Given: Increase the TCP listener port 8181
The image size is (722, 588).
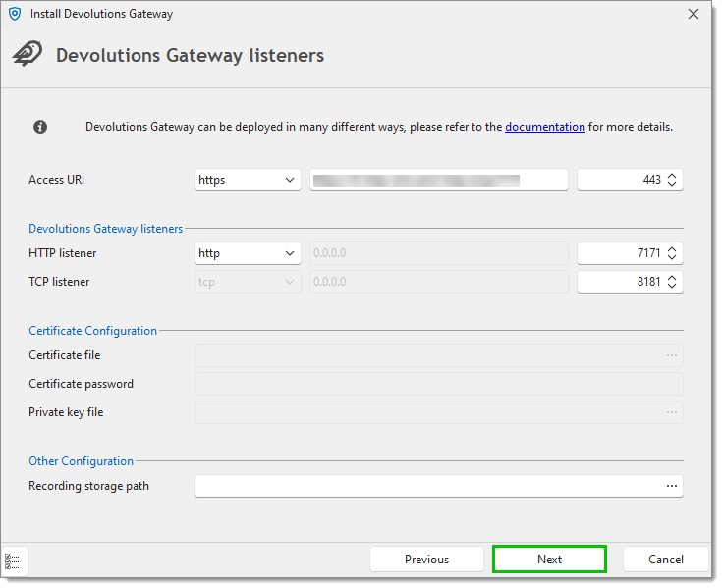Looking at the screenshot, I should pyautogui.click(x=674, y=279).
